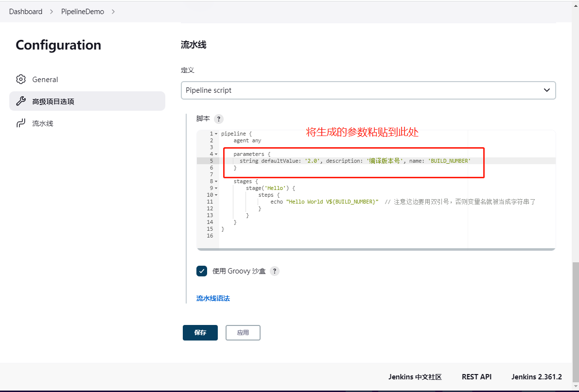579x392 pixels.
Task: Show help for 使用 Groovy 沙盒
Action: [275, 271]
